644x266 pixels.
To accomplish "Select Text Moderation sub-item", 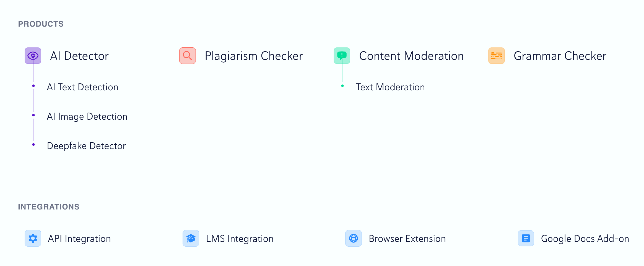I will click(x=390, y=87).
